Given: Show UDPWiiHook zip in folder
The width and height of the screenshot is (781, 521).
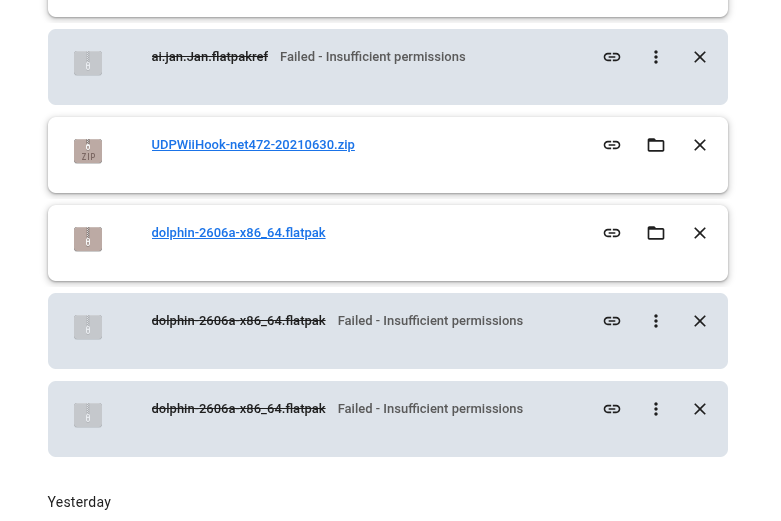Looking at the screenshot, I should tap(656, 145).
